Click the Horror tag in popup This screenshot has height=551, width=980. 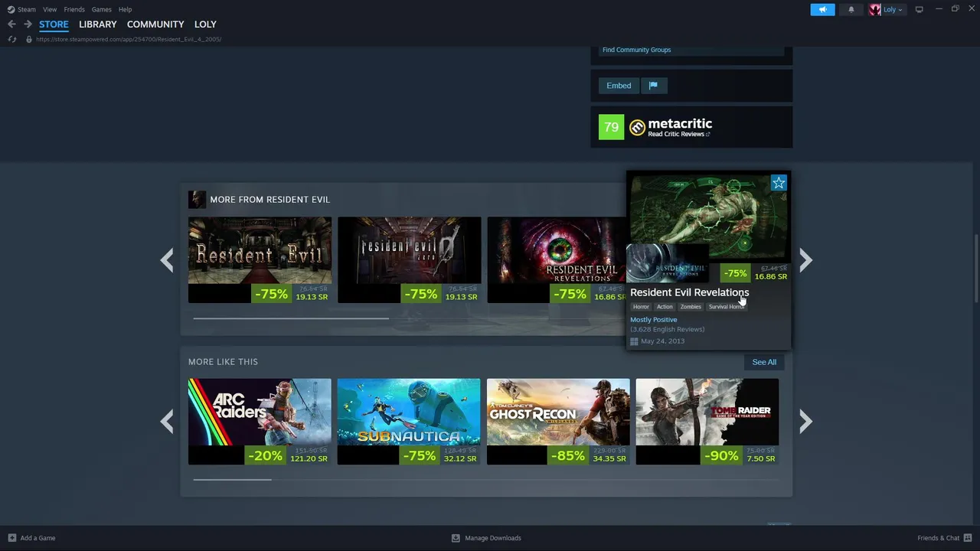click(x=641, y=307)
